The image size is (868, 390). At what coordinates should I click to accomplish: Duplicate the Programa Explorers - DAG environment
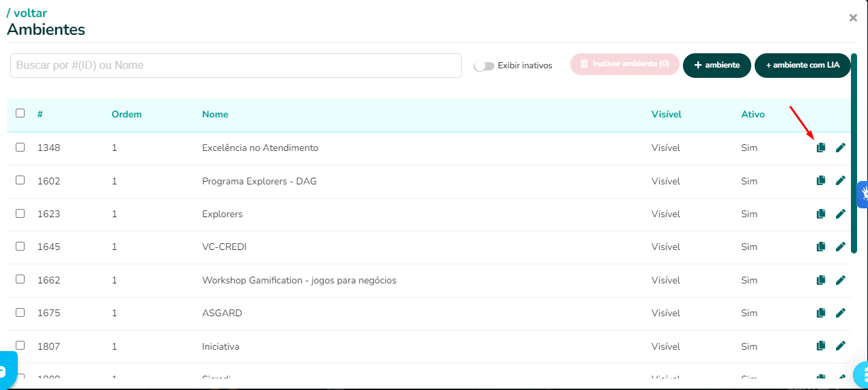pyautogui.click(x=821, y=181)
